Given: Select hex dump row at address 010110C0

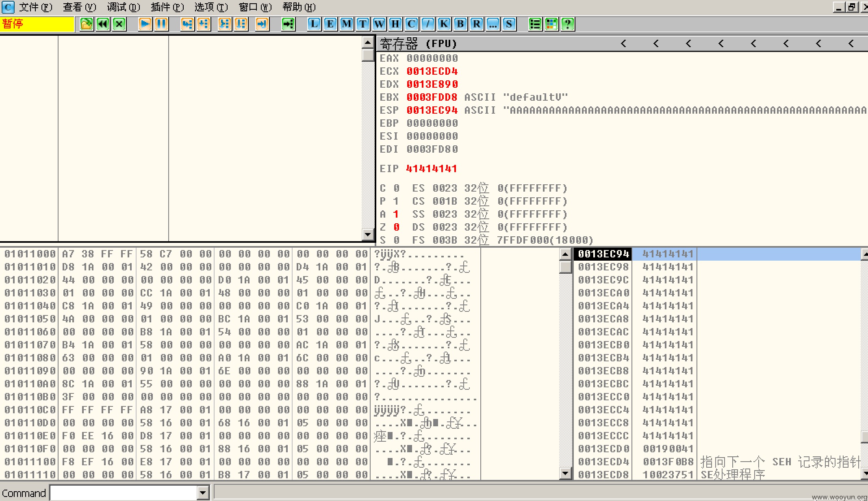Looking at the screenshot, I should [x=240, y=410].
